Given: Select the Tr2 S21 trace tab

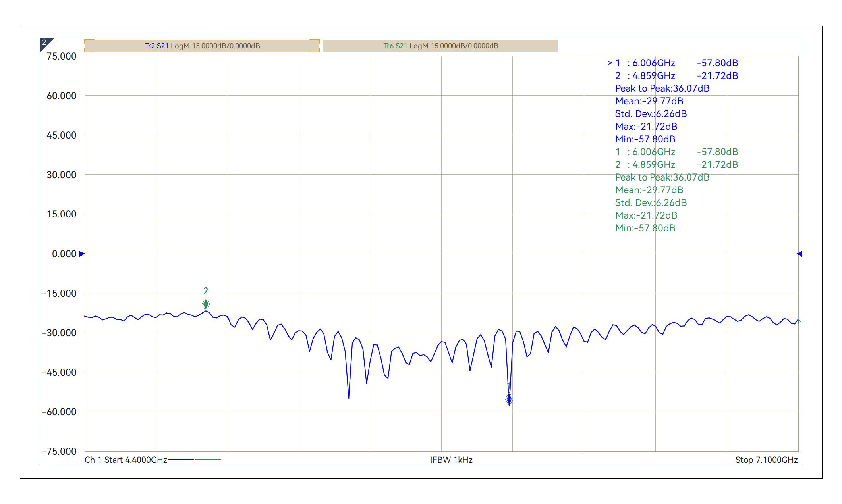Looking at the screenshot, I should 202,46.
